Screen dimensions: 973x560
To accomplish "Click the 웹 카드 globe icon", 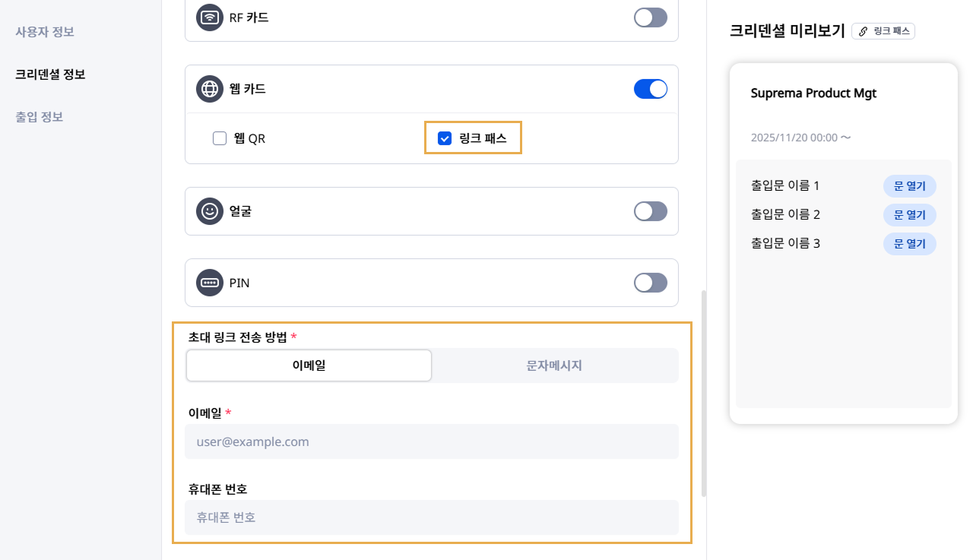I will [210, 89].
